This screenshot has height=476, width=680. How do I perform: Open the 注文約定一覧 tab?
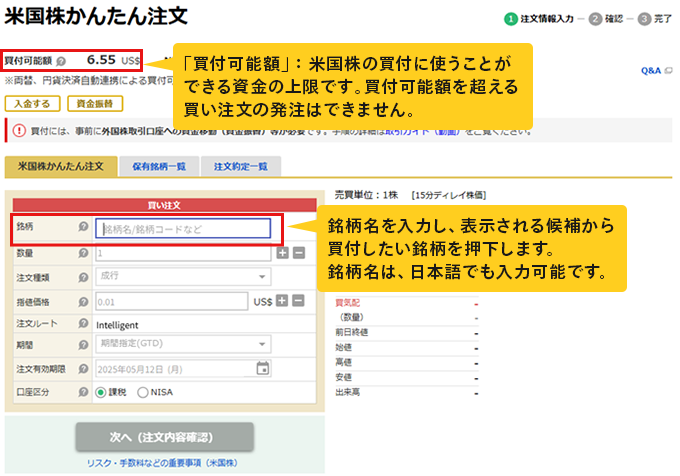pyautogui.click(x=240, y=166)
